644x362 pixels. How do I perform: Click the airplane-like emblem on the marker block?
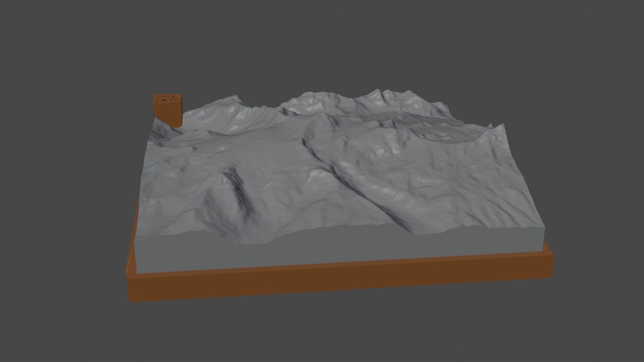[x=164, y=100]
